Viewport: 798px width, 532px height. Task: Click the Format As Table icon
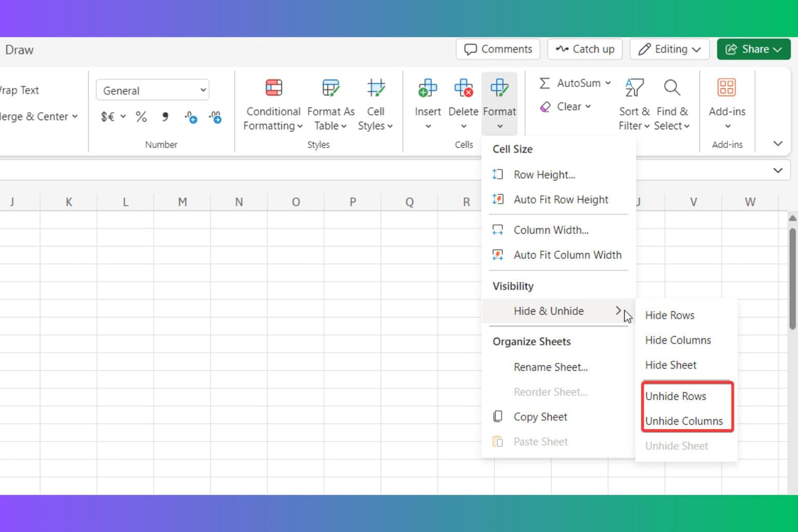(330, 88)
